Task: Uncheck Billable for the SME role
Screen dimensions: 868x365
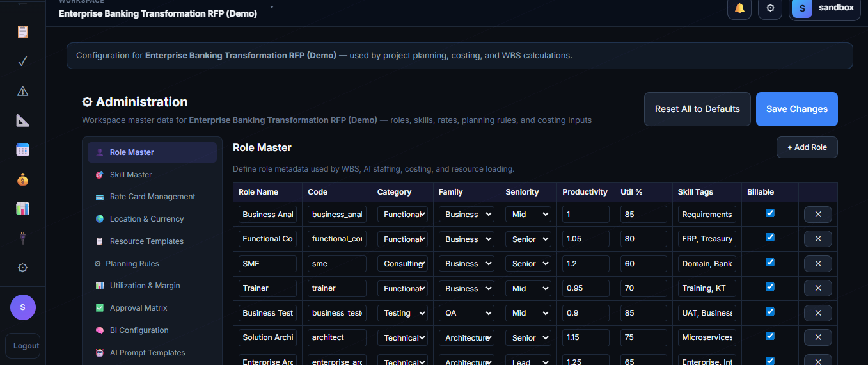Action: [x=770, y=263]
